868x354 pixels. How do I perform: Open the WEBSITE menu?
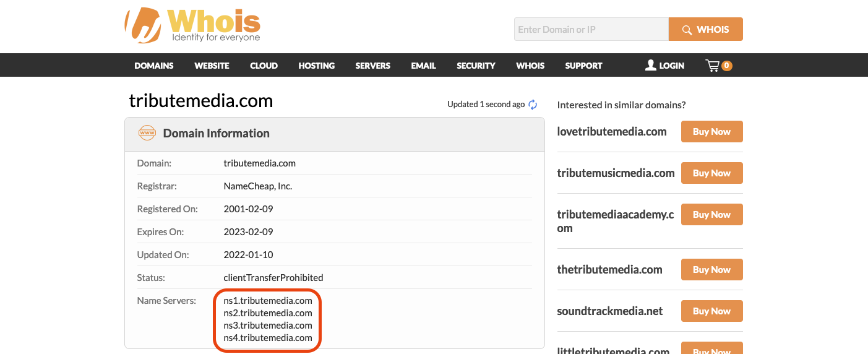coord(212,66)
